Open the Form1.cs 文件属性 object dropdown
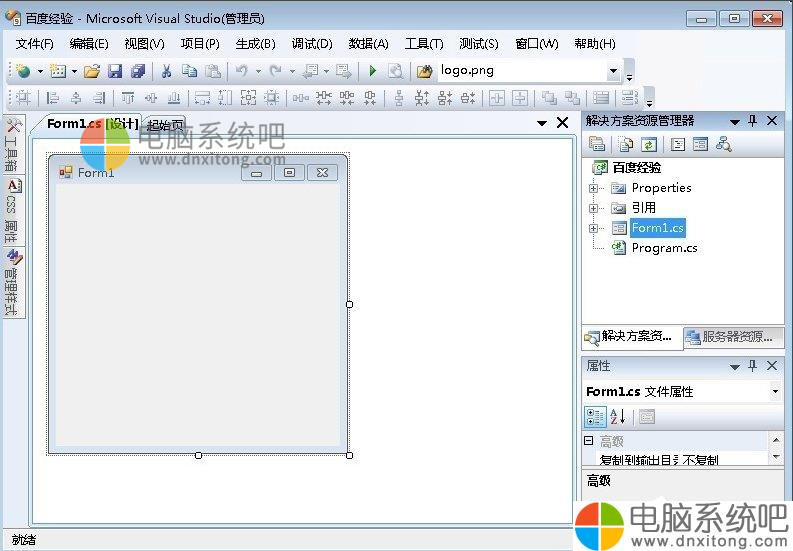This screenshot has width=793, height=551. [775, 391]
